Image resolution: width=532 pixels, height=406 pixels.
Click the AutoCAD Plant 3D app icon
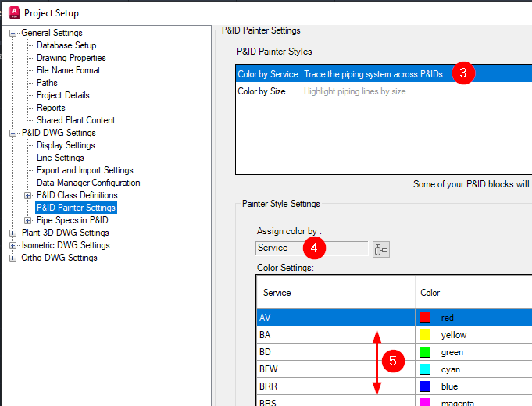point(14,12)
